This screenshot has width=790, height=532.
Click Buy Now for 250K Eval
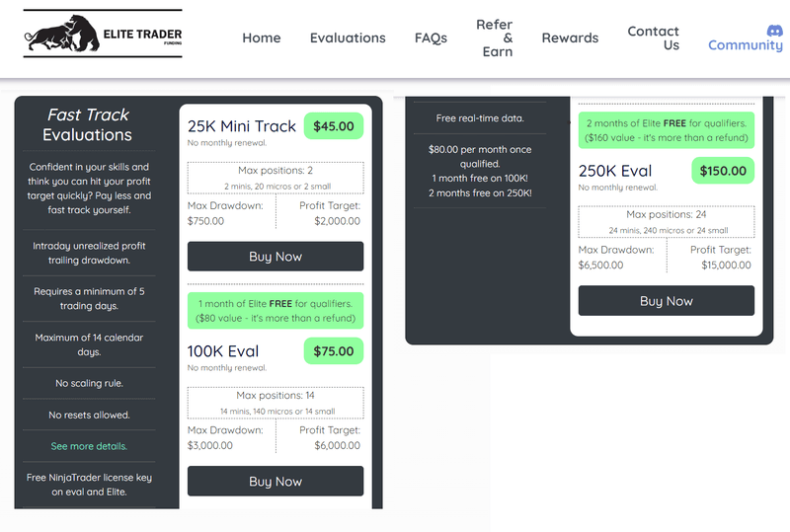[x=666, y=301]
